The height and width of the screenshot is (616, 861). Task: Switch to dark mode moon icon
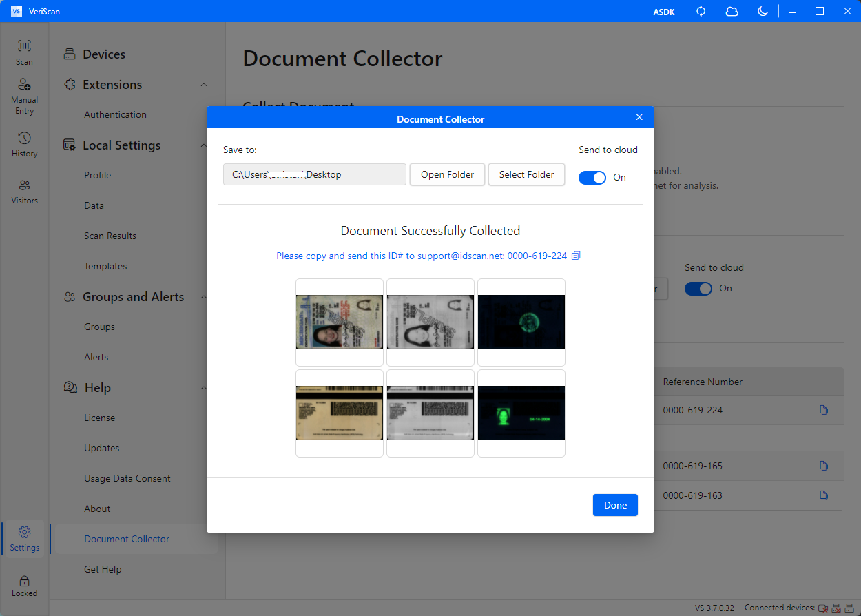(x=763, y=11)
